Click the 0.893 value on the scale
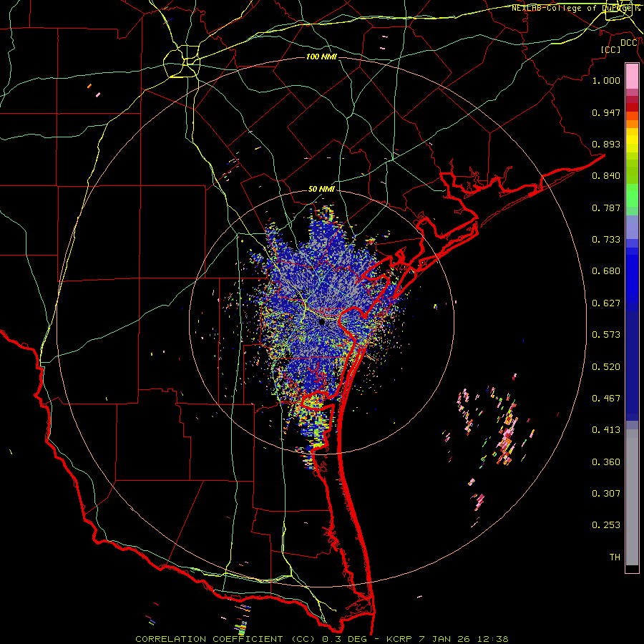Screen dimensions: 644x644 coord(606,144)
